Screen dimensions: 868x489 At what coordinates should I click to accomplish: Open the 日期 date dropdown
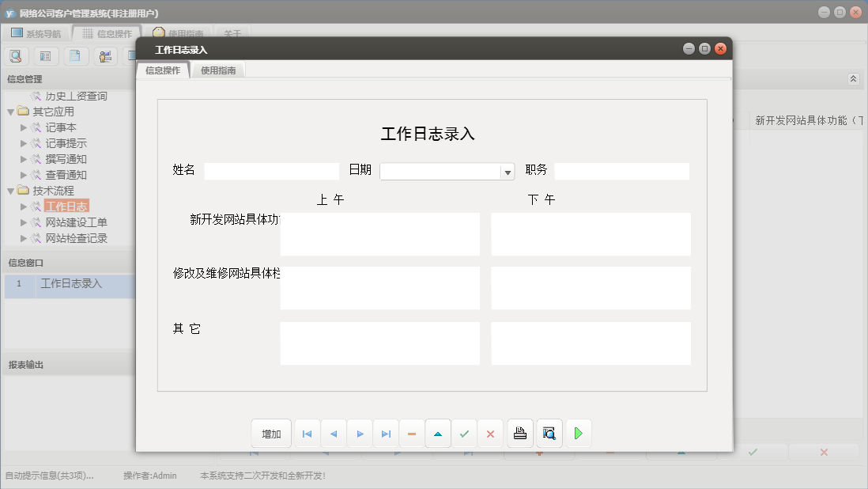click(506, 171)
